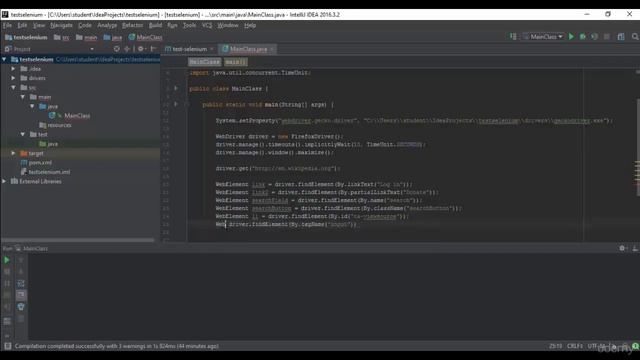
Task: Open the Build menu
Action: 155,25
